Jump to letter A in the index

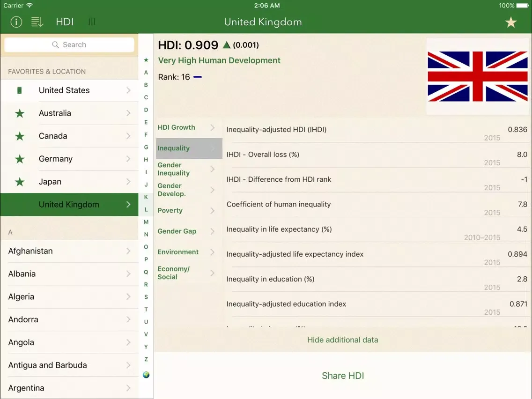(146, 72)
